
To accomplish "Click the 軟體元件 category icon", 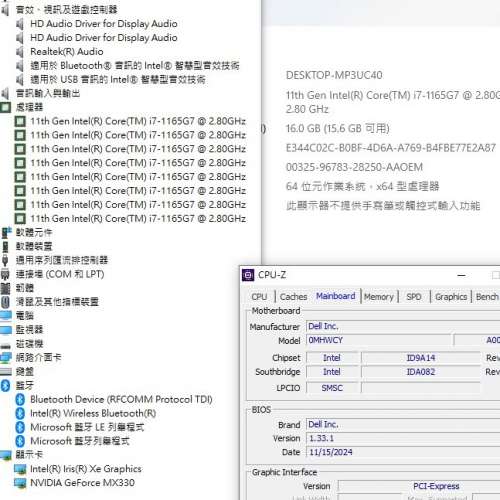I will coord(6,233).
